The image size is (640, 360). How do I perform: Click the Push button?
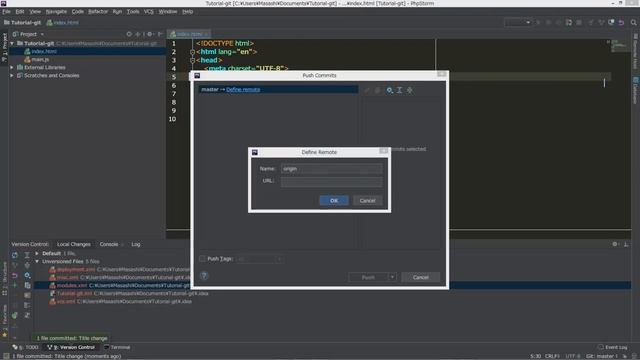point(368,277)
